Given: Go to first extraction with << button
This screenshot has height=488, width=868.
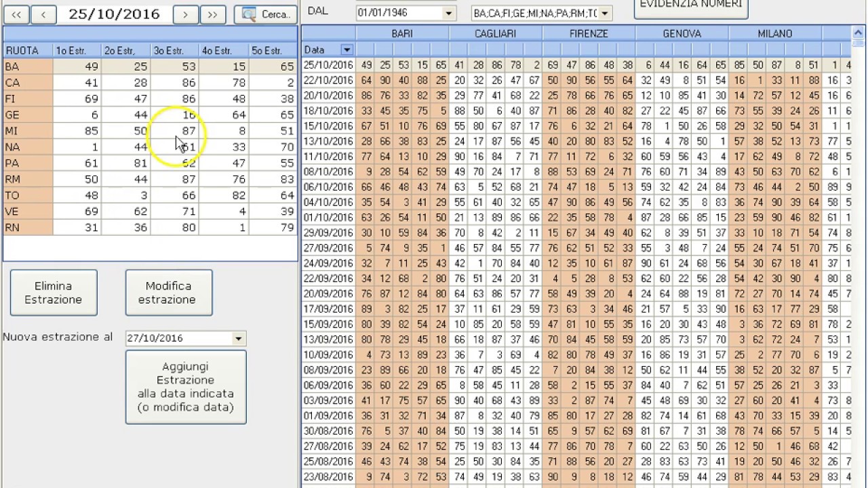Looking at the screenshot, I should [x=16, y=14].
